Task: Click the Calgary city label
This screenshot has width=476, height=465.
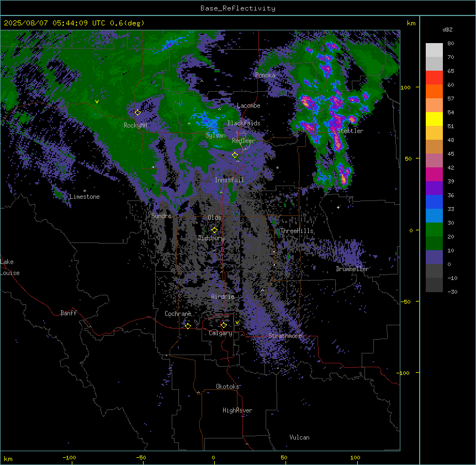Action: [220, 333]
